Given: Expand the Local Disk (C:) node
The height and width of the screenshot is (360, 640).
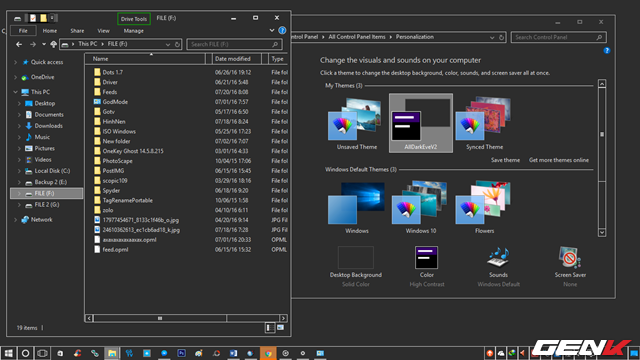Looking at the screenshot, I should point(19,171).
